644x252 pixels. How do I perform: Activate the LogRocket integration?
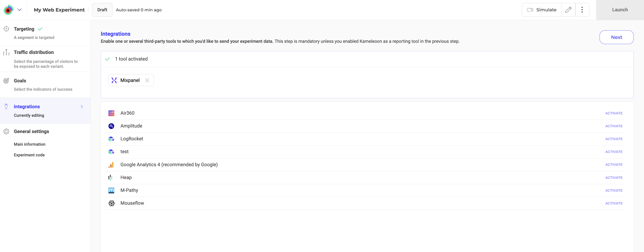(x=613, y=139)
